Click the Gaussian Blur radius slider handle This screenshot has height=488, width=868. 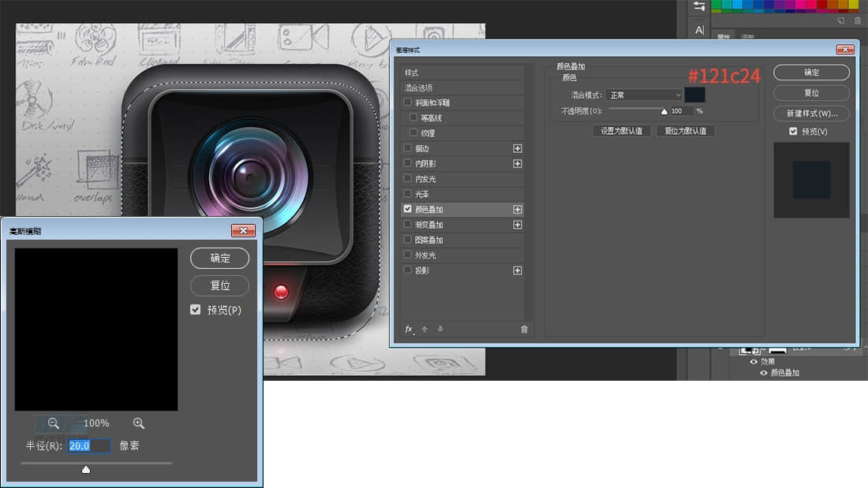pos(86,469)
